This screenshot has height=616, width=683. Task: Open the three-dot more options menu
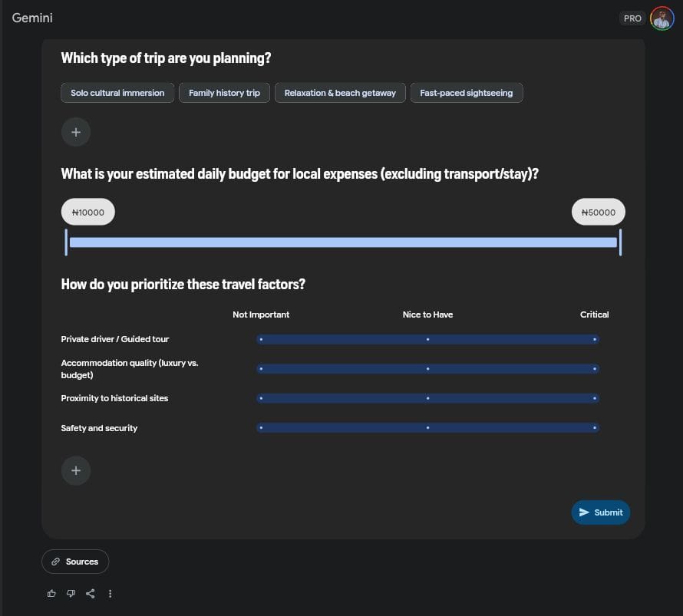(111, 593)
